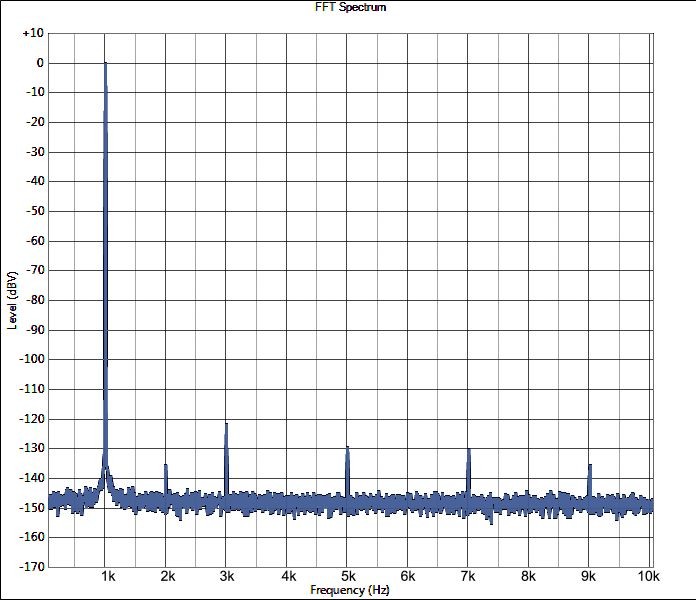The image size is (696, 600).
Task: Click the 3k frequency axis label
Action: coord(227,576)
